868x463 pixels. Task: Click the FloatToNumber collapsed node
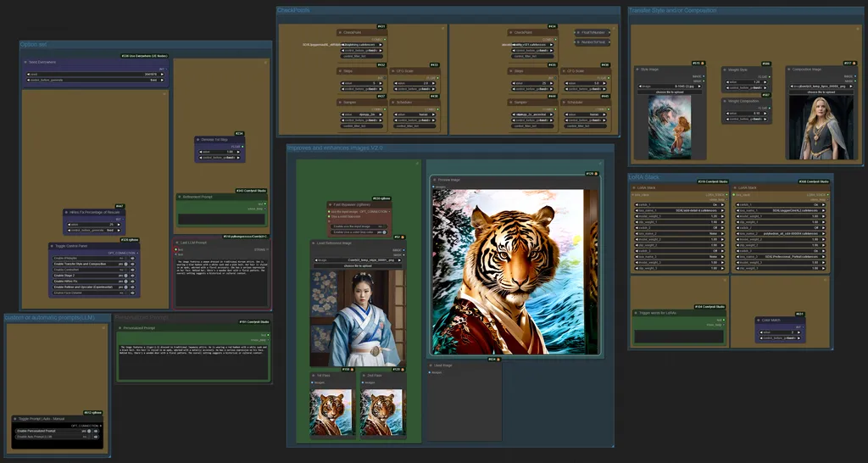point(593,33)
